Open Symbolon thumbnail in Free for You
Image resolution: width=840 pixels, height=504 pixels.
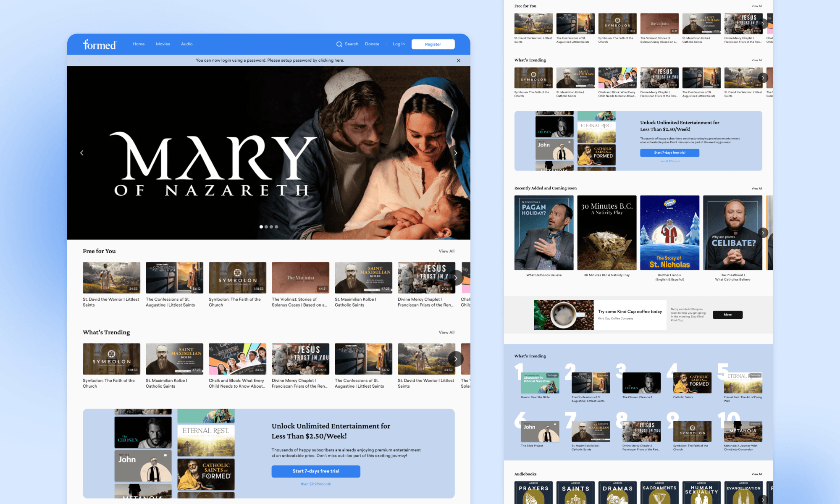click(237, 278)
